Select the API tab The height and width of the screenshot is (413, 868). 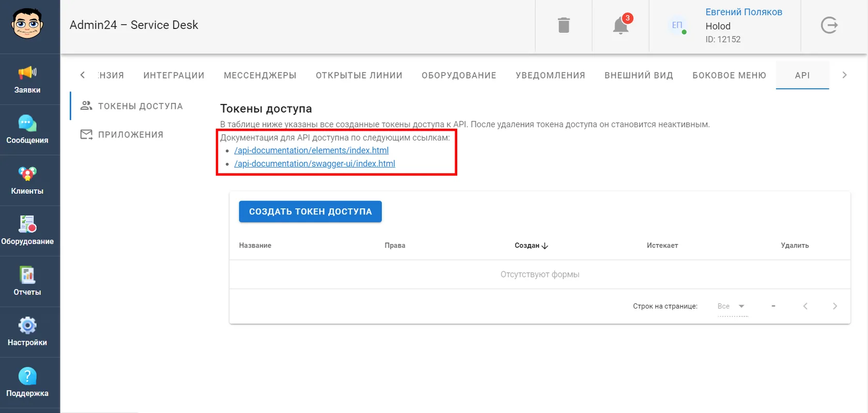802,75
